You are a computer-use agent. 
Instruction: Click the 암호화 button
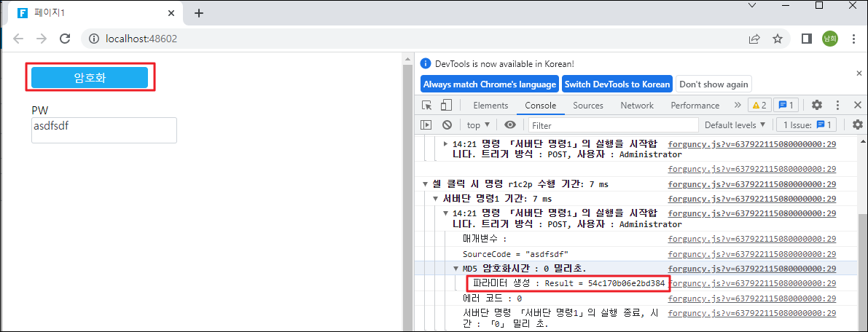pyautogui.click(x=90, y=77)
